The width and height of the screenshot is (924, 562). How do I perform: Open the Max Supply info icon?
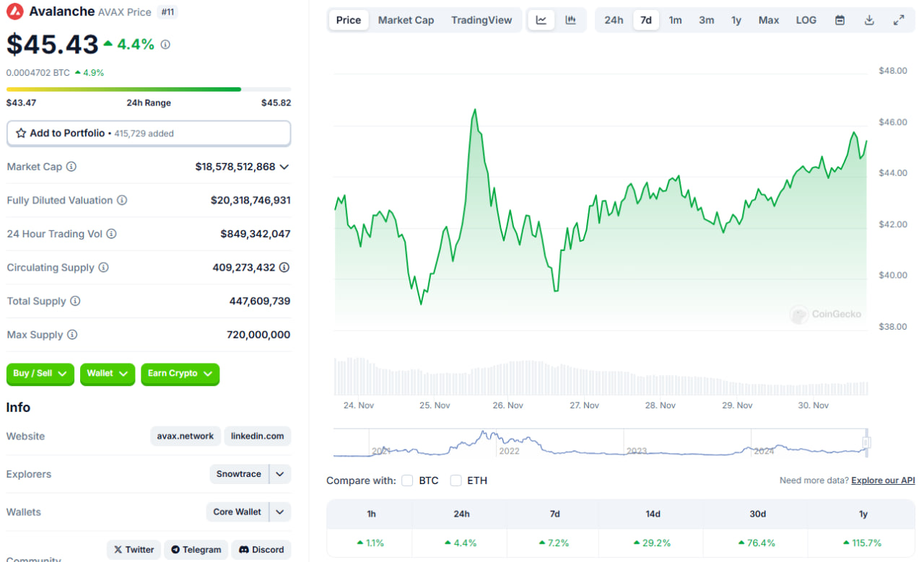tap(72, 335)
